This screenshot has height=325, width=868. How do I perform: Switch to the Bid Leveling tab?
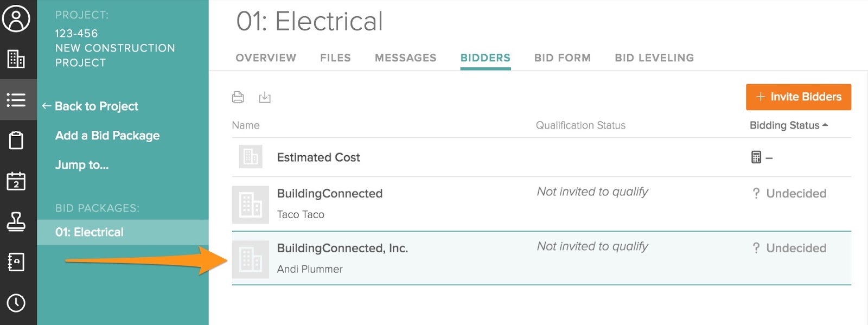click(x=654, y=58)
